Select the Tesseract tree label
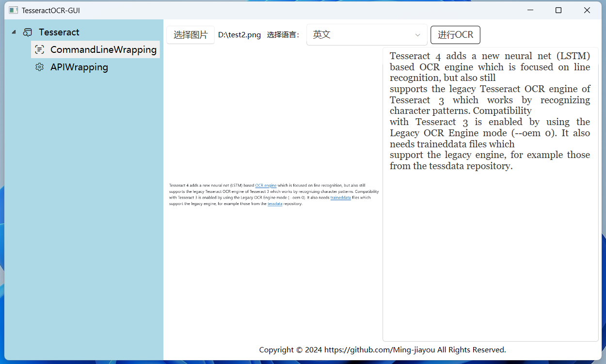This screenshot has width=606, height=364. click(59, 32)
